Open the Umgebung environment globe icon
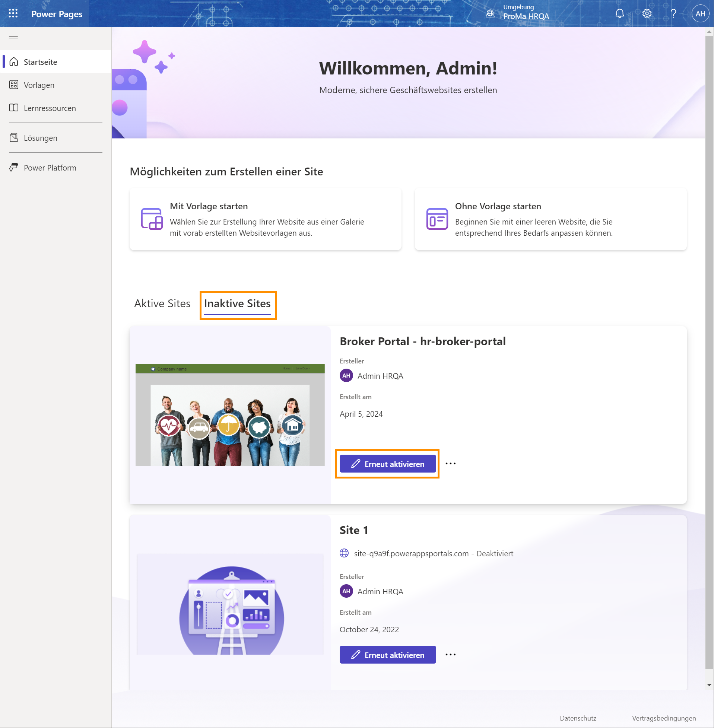This screenshot has width=714, height=728. [490, 14]
